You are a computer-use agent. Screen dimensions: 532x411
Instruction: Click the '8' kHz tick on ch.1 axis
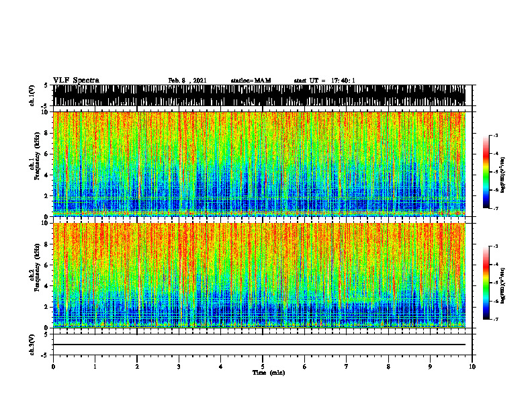pos(47,133)
